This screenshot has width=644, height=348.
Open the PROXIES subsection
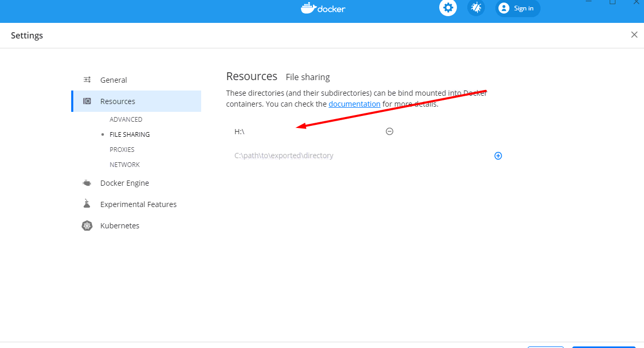[122, 150]
